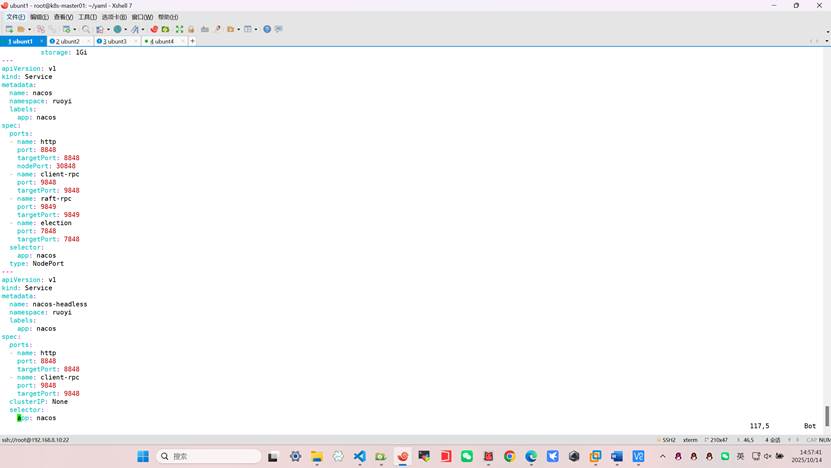Open the 查看(V) menu
831x468 pixels.
63,17
